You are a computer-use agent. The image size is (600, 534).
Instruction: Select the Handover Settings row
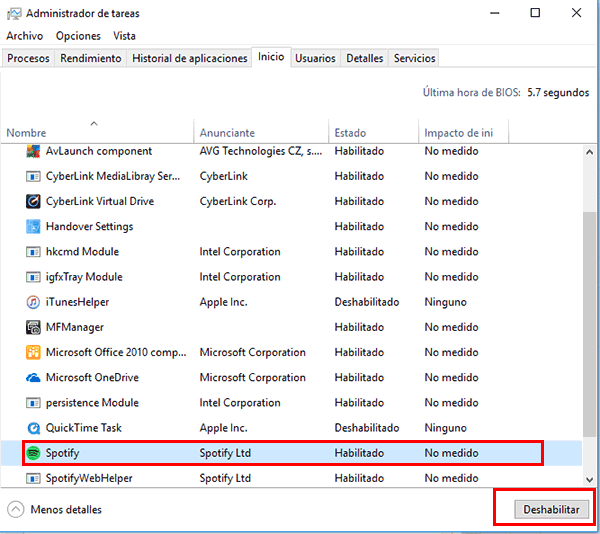pyautogui.click(x=89, y=227)
